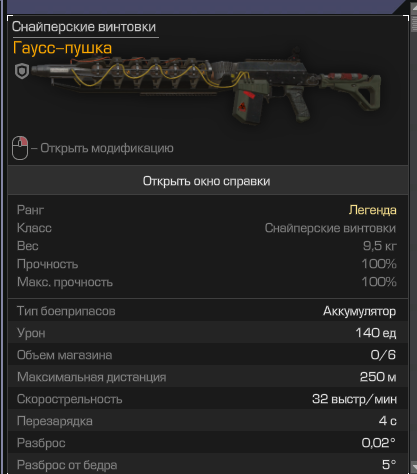Viewport: 417px width, 474px height.
Task: Click the Макс. прочность 100% row
Action: pos(207,282)
